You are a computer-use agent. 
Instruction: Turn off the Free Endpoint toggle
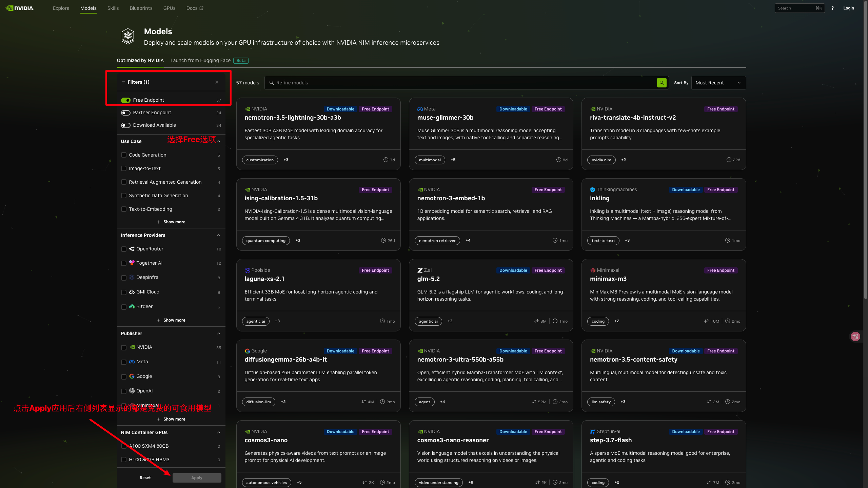tap(126, 100)
